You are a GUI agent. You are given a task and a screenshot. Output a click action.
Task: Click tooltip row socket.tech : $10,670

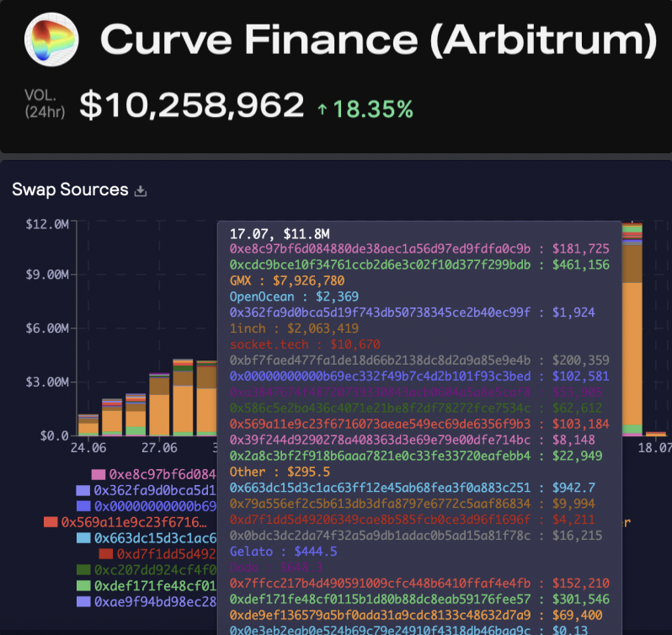click(x=305, y=344)
